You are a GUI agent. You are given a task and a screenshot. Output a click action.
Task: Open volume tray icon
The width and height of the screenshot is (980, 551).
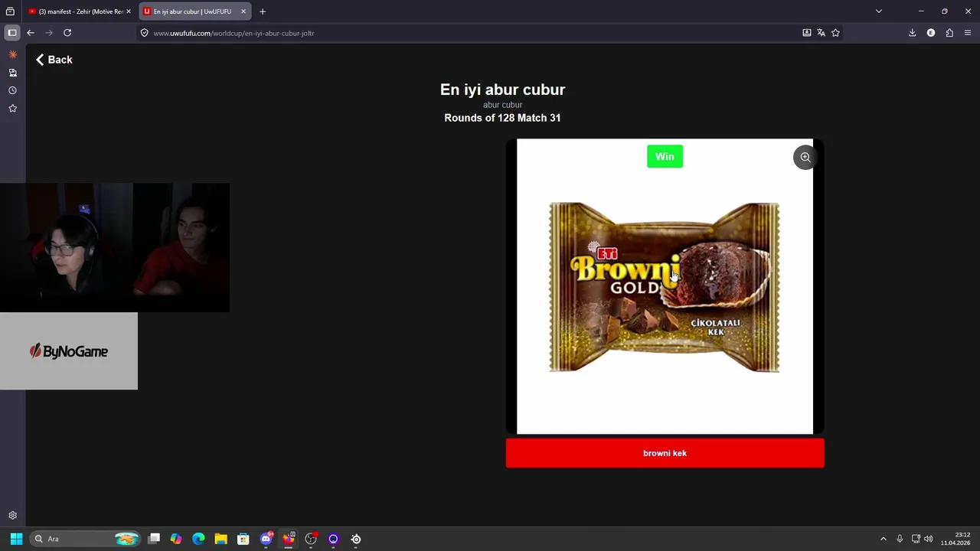click(928, 539)
